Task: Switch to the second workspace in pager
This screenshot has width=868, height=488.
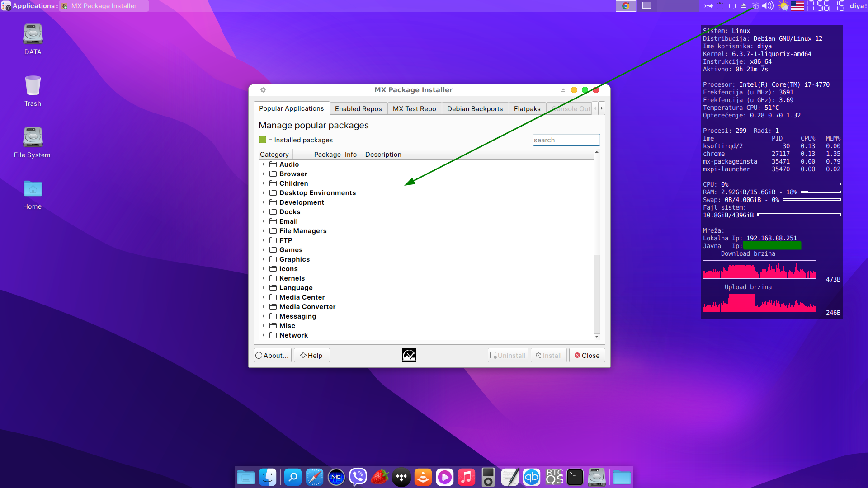Action: point(646,6)
